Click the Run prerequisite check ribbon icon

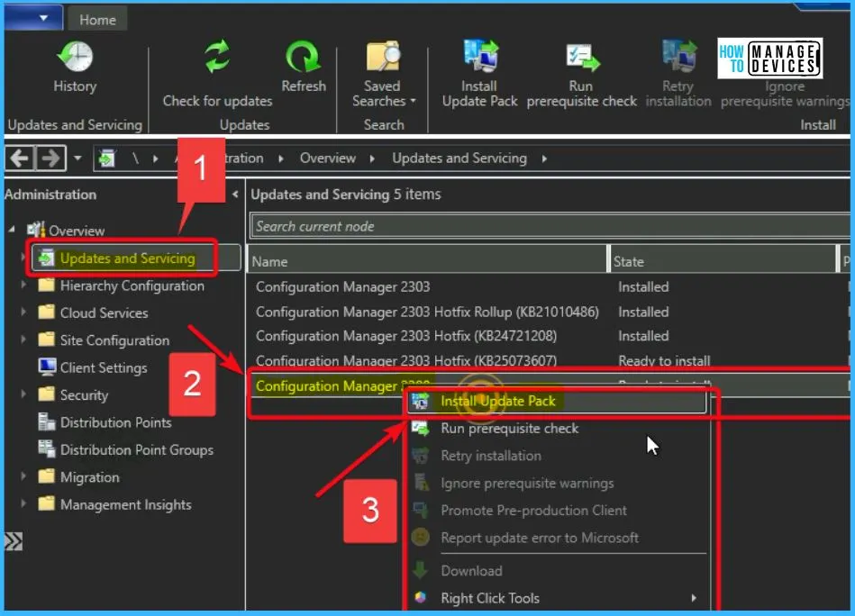point(582,58)
